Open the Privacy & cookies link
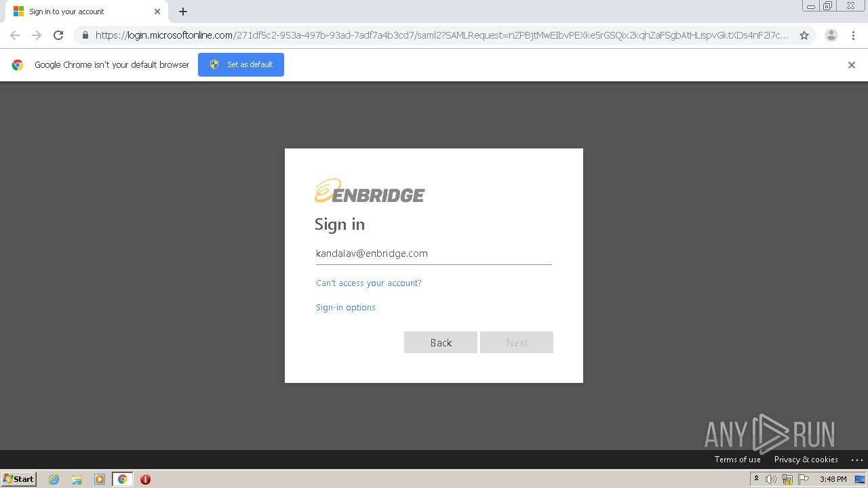 coord(806,460)
